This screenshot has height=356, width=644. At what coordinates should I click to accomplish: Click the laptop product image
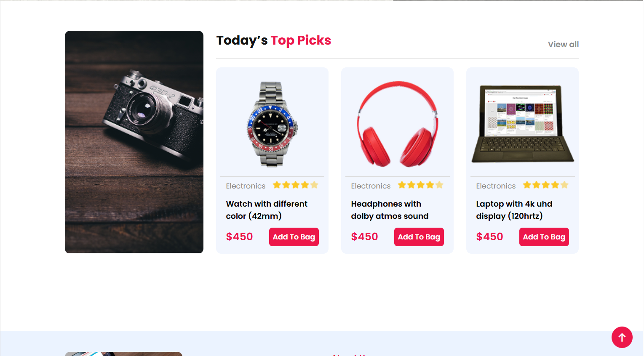pos(522,123)
